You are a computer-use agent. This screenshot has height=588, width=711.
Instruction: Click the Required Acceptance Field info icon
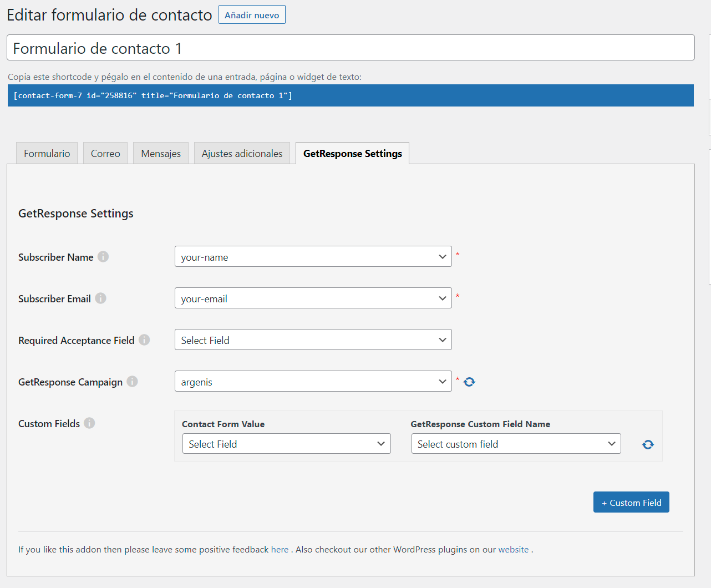(144, 339)
